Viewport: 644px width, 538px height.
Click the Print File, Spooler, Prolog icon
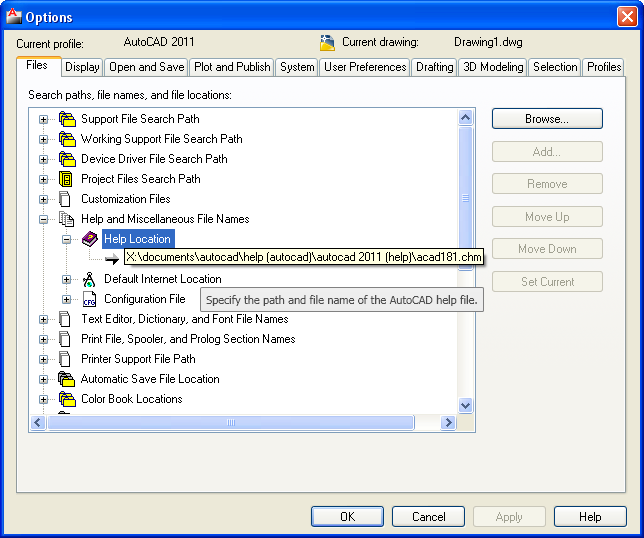64,339
